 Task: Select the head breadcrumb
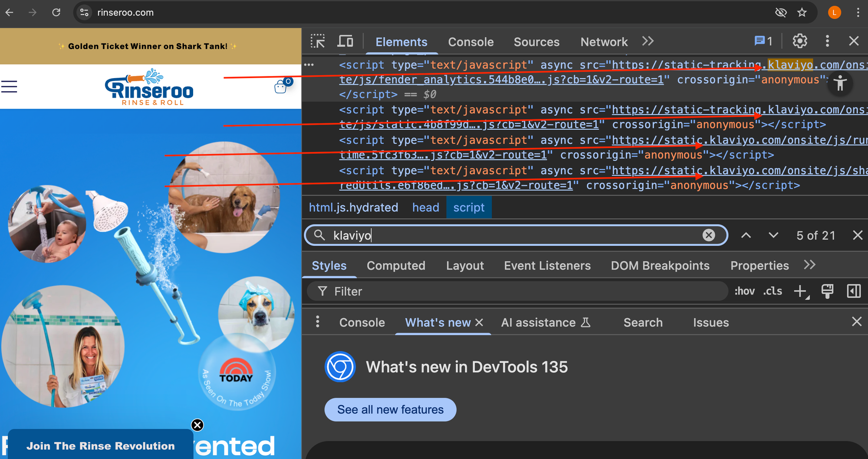click(x=426, y=208)
